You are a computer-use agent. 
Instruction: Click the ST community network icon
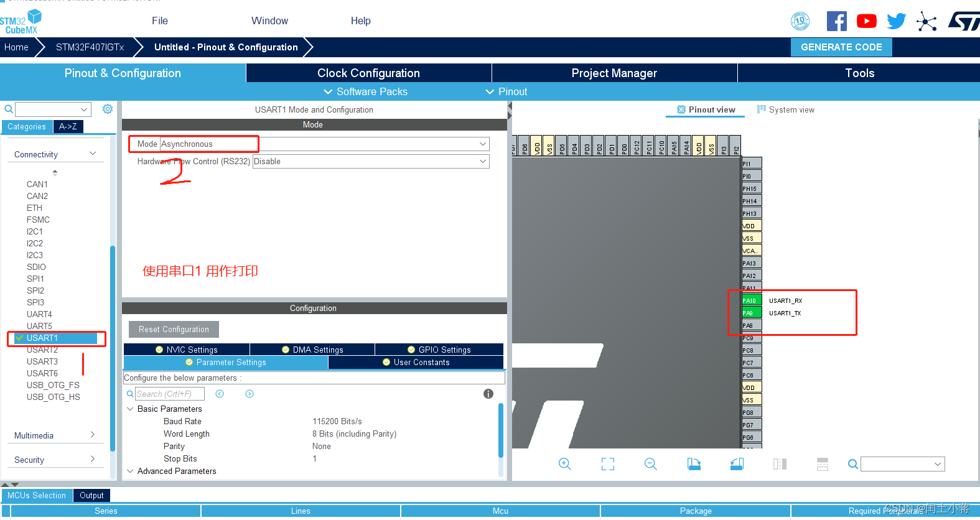[x=926, y=22]
